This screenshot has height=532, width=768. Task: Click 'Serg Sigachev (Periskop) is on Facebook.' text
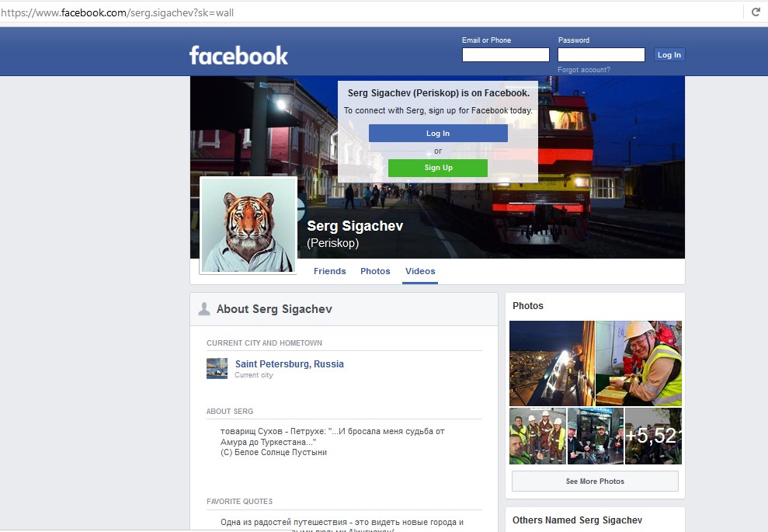(x=439, y=93)
